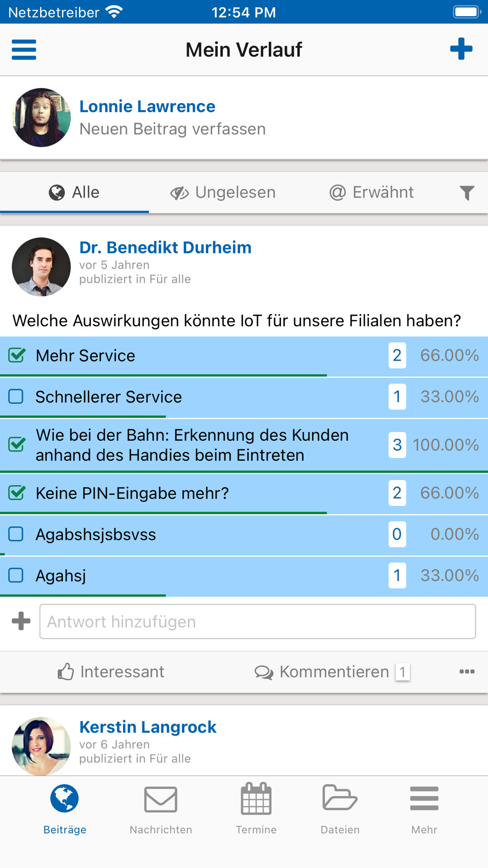Open Dateien folder icon

[x=340, y=798]
